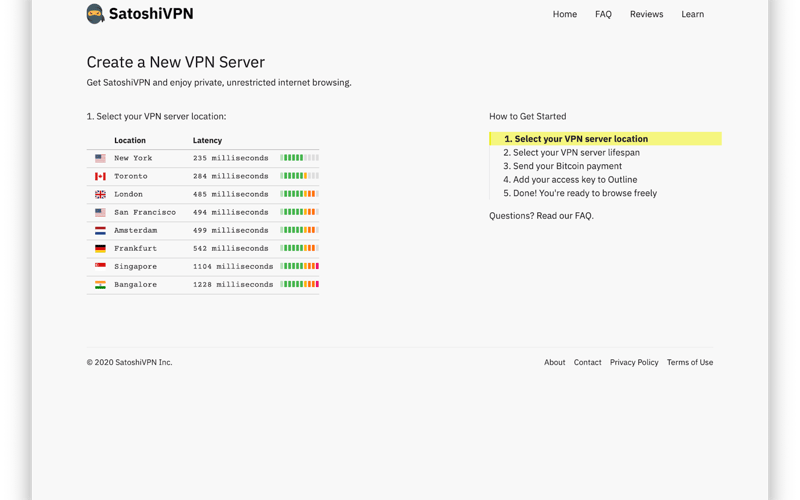
Task: Click the 'Questions? Read our FAQ.' link
Action: (541, 216)
